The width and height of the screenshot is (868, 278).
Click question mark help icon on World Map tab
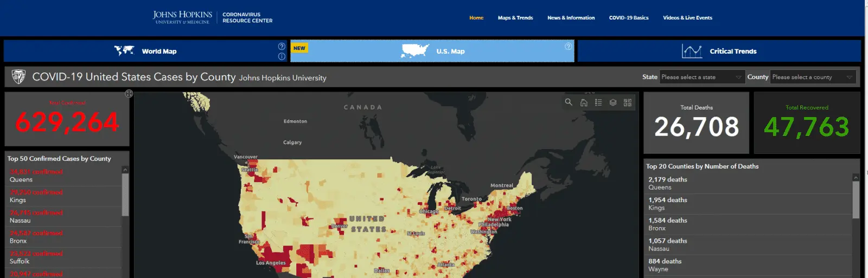(x=282, y=46)
